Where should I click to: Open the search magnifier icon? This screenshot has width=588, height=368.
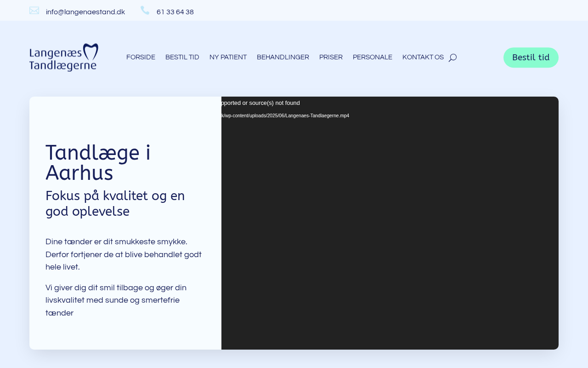tap(452, 57)
